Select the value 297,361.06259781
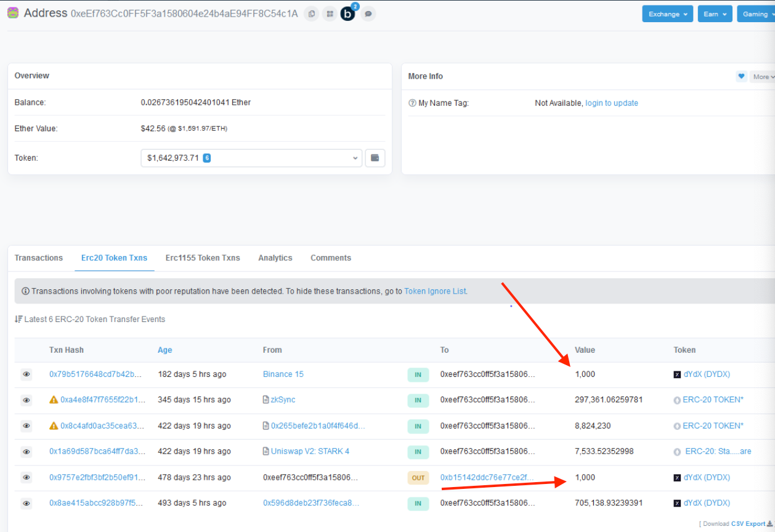Viewport: 775px width, 532px height. pos(609,400)
